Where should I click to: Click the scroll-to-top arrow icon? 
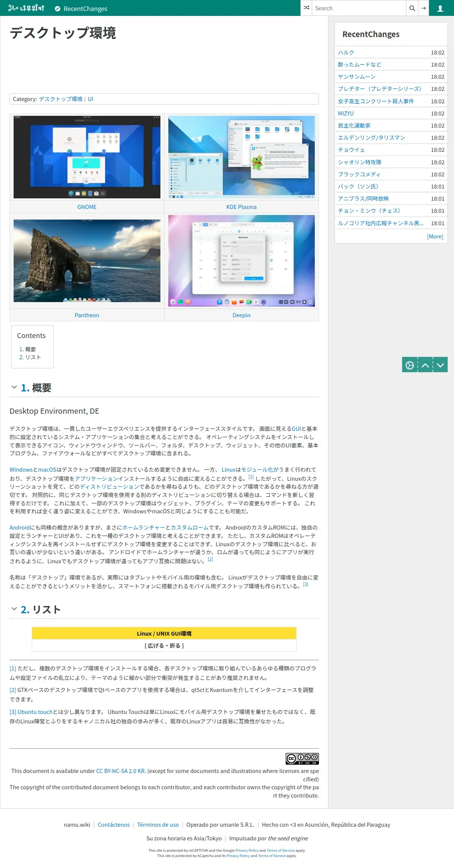point(425,365)
